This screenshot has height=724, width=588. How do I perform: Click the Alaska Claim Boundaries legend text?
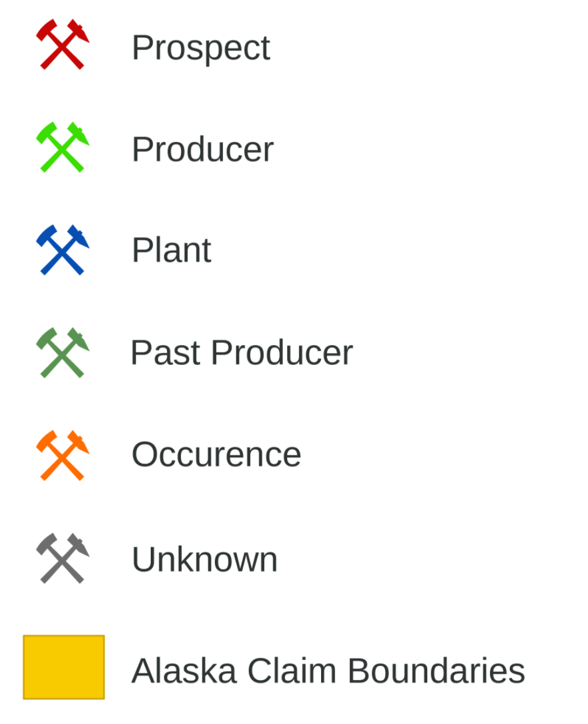[x=328, y=671]
